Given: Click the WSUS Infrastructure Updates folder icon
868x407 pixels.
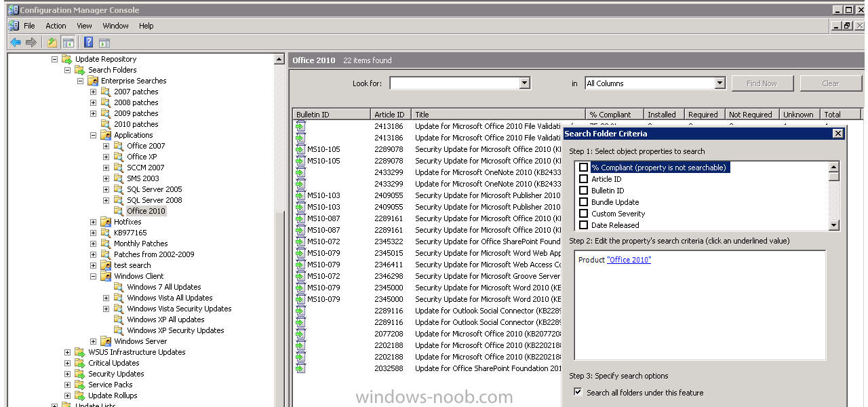Looking at the screenshot, I should (x=80, y=352).
